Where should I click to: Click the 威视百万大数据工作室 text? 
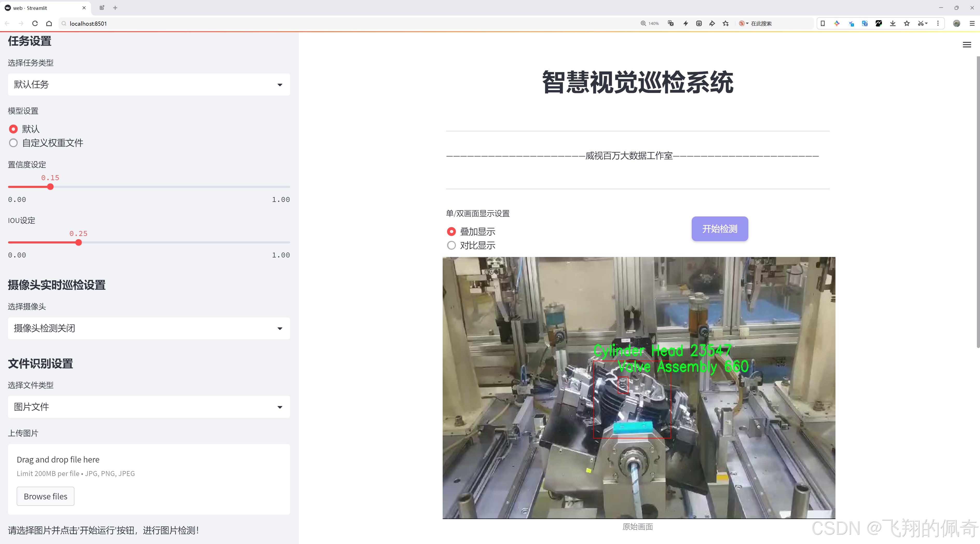tap(629, 155)
